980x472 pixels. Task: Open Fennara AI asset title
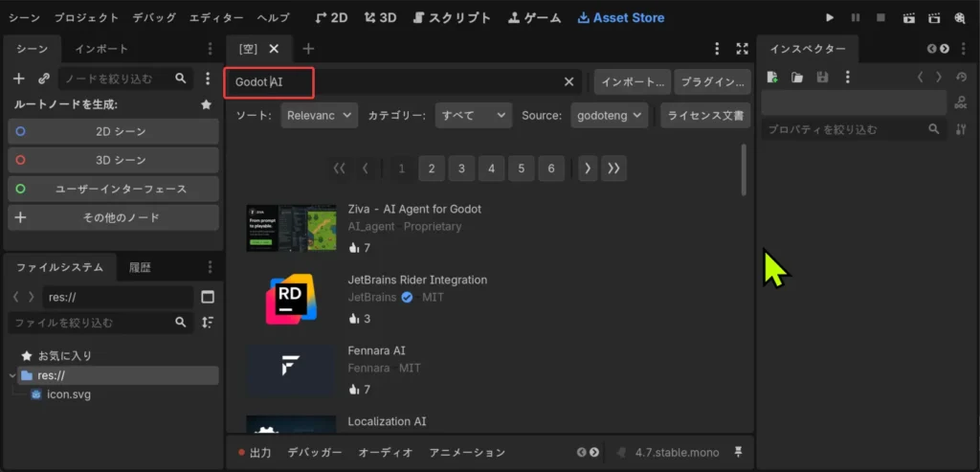click(376, 350)
